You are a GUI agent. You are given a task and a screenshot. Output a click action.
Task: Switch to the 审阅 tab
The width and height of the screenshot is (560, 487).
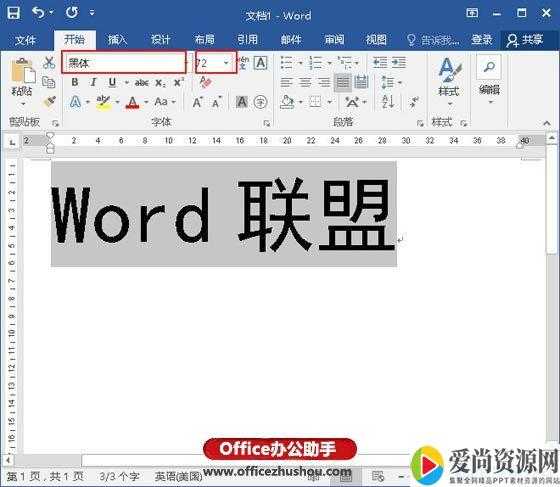point(334,40)
